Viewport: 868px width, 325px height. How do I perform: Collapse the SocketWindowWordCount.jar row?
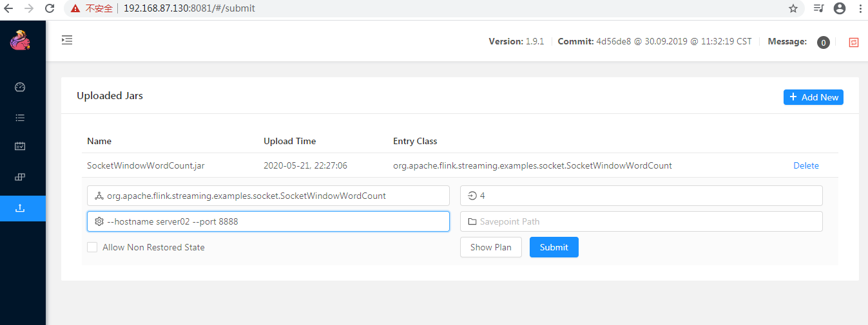[x=146, y=165]
